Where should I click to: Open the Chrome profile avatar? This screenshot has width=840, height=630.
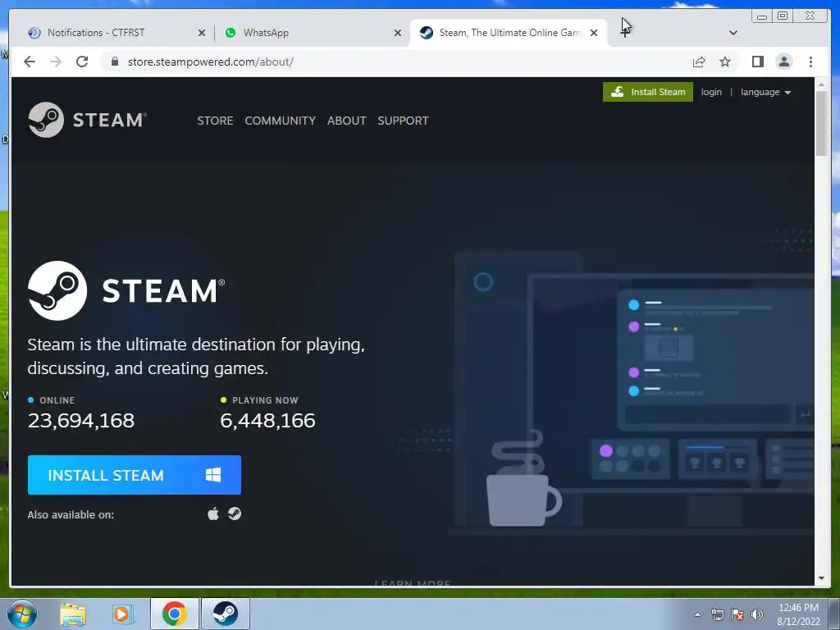coord(784,62)
